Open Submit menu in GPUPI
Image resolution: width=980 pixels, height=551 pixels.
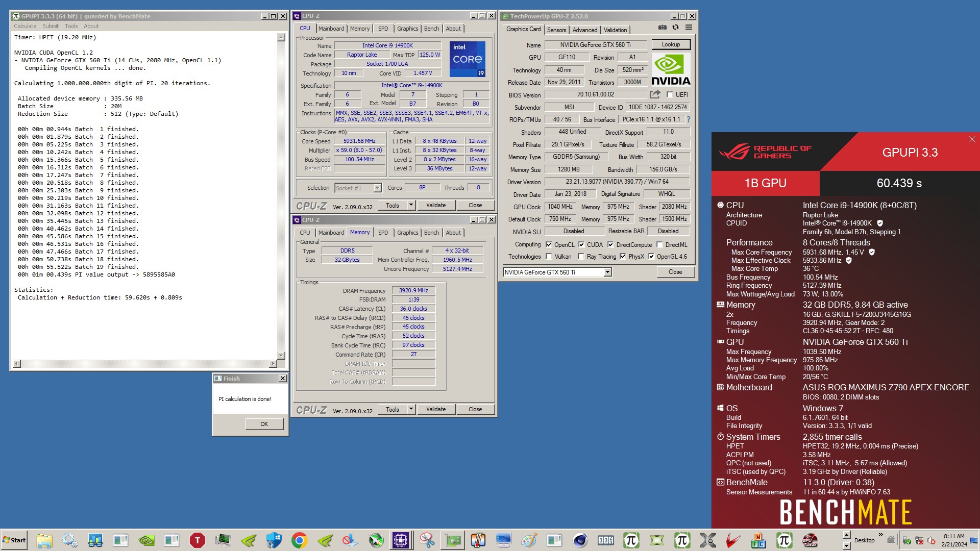click(x=51, y=26)
